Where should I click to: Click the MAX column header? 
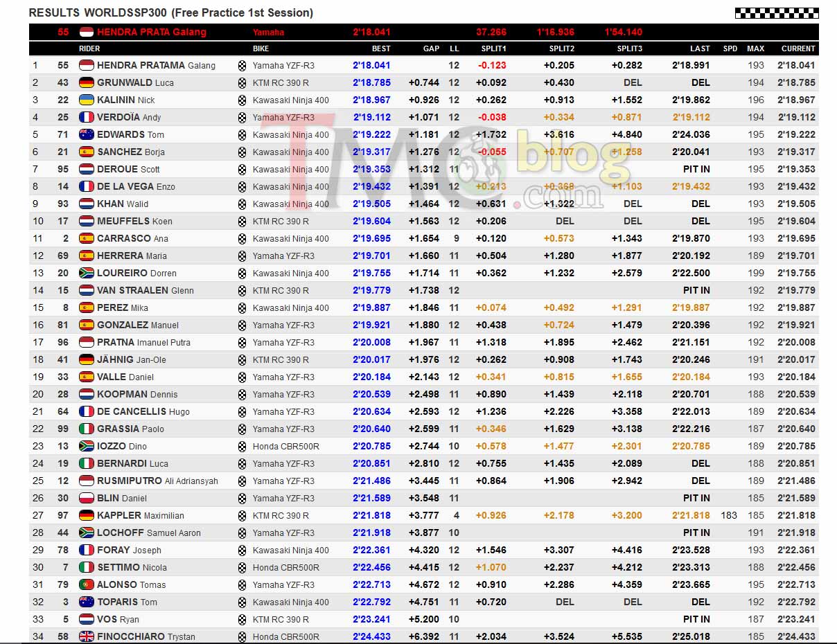pos(755,48)
